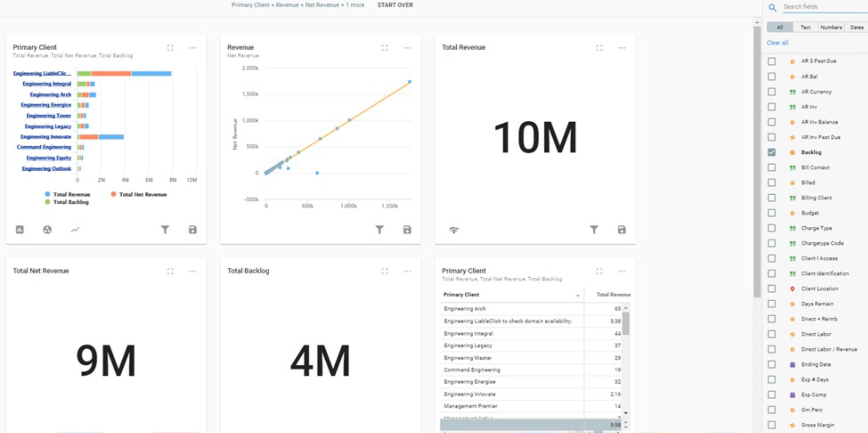This screenshot has height=433, width=868.
Task: Select the Numbers field filter tab
Action: pyautogui.click(x=831, y=27)
